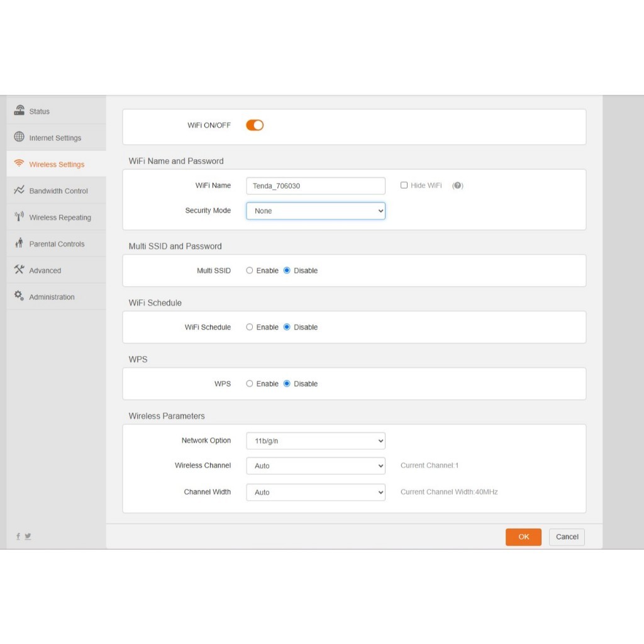Click the Parental Controls people icon
Screen dimensions: 644x644
pos(19,243)
